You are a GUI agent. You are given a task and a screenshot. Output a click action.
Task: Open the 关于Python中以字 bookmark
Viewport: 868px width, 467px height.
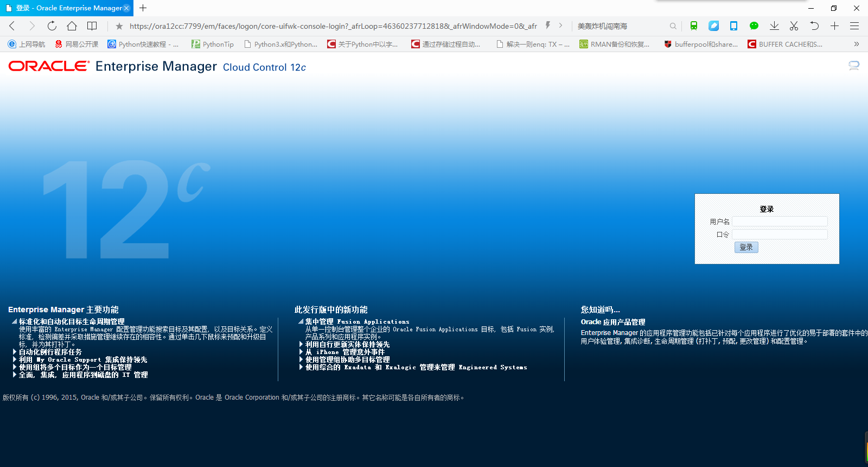click(x=362, y=44)
